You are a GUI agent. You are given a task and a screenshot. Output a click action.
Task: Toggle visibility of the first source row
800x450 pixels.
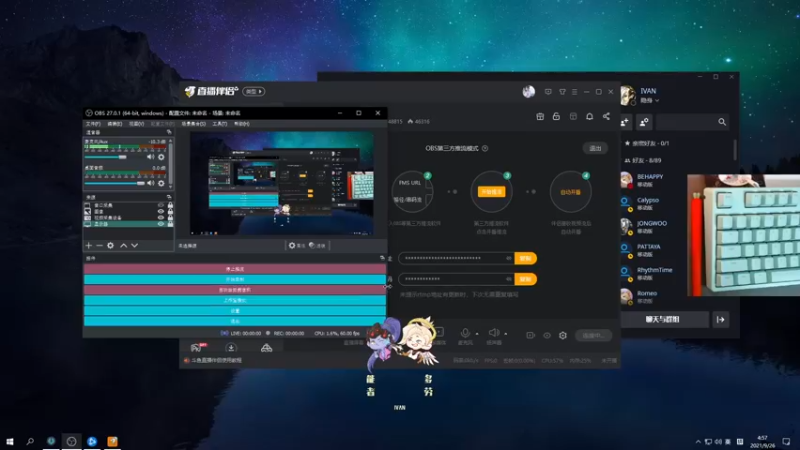pos(161,205)
